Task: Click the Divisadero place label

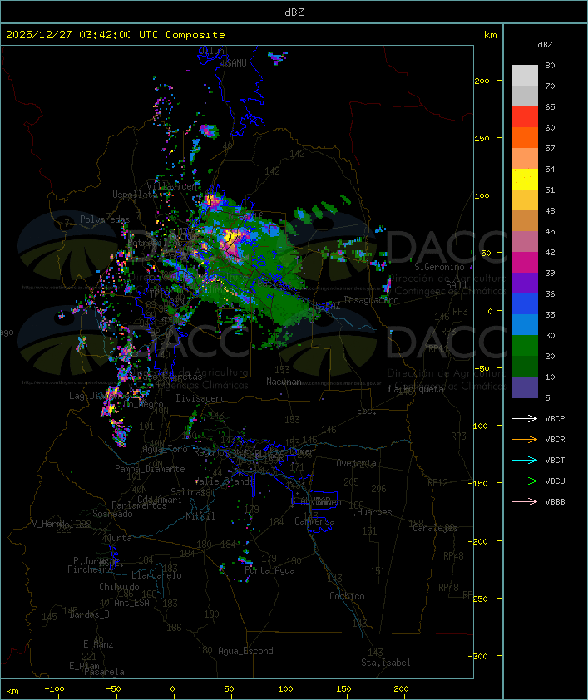Action: pos(200,397)
